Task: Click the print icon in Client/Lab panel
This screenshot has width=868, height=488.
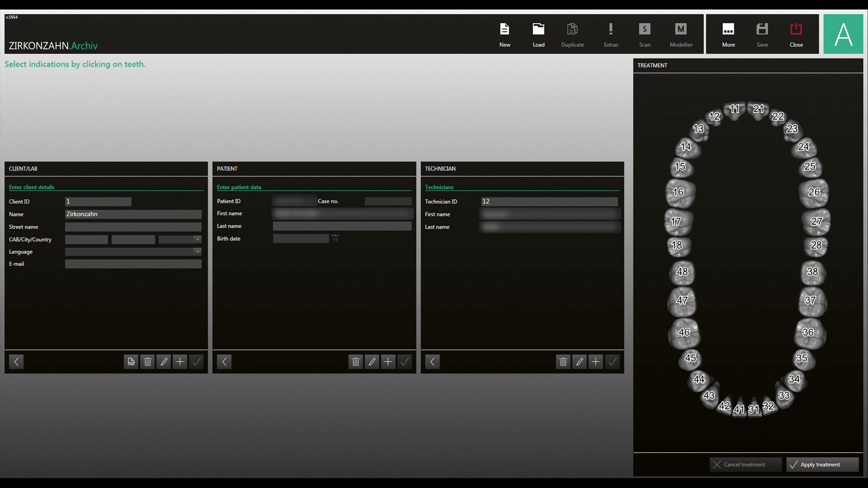Action: click(131, 362)
